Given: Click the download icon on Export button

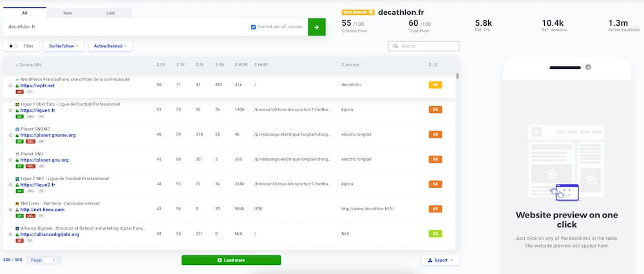Looking at the screenshot, I should coord(430,260).
